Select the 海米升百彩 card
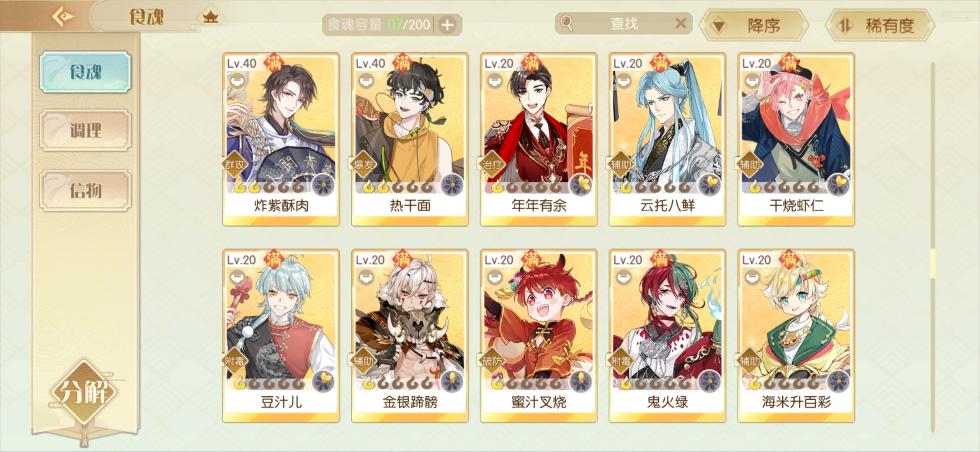This screenshot has width=980, height=452. click(x=796, y=336)
